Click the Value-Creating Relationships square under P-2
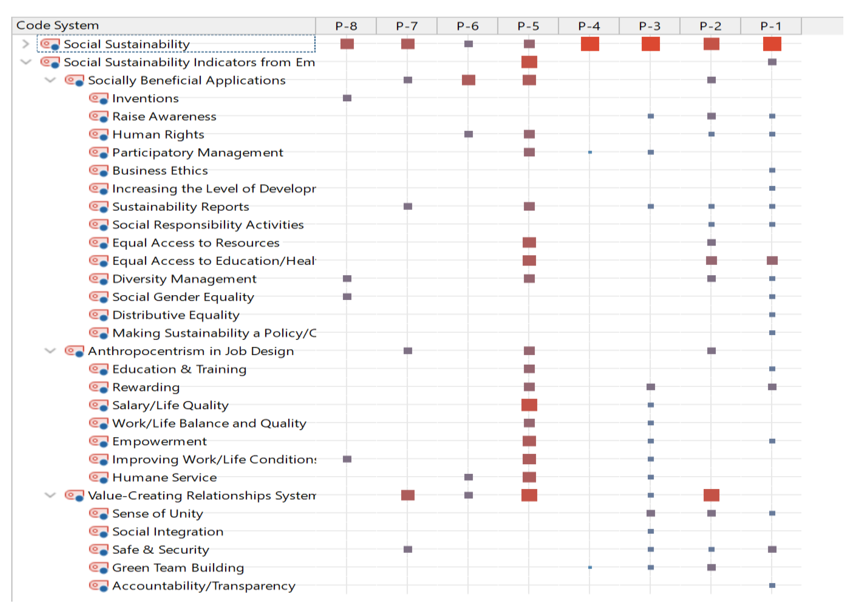 tap(711, 495)
